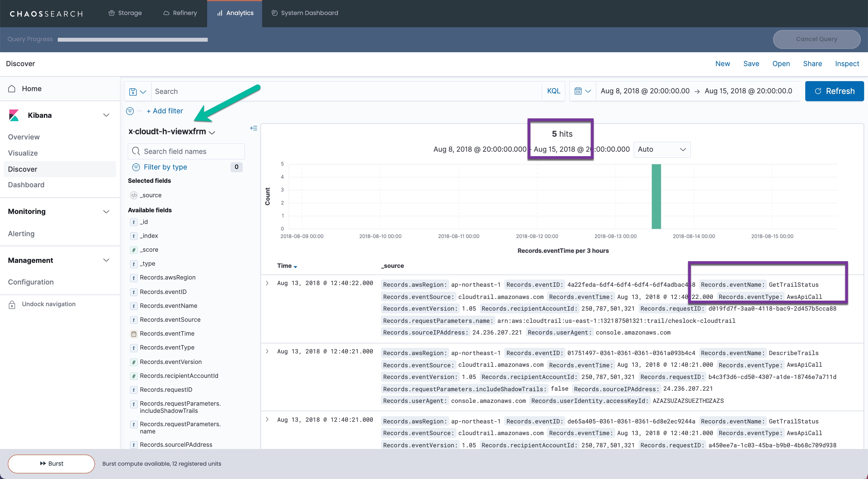Click Records.awsRegion field icon
Screen dimensions: 868x479
pyautogui.click(x=134, y=278)
